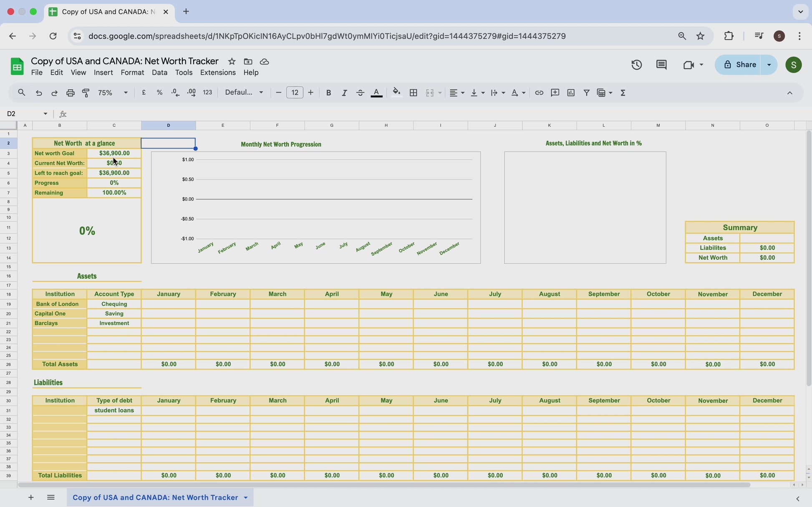812x507 pixels.
Task: Open the fill color picker
Action: (396, 93)
